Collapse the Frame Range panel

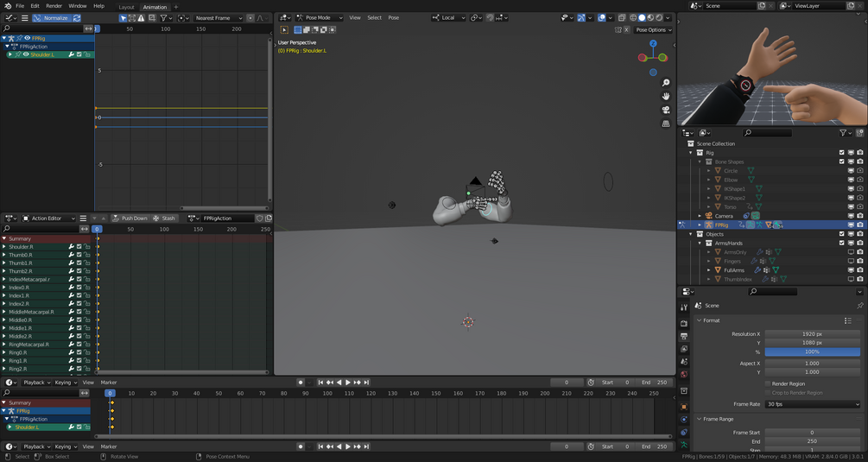click(700, 419)
